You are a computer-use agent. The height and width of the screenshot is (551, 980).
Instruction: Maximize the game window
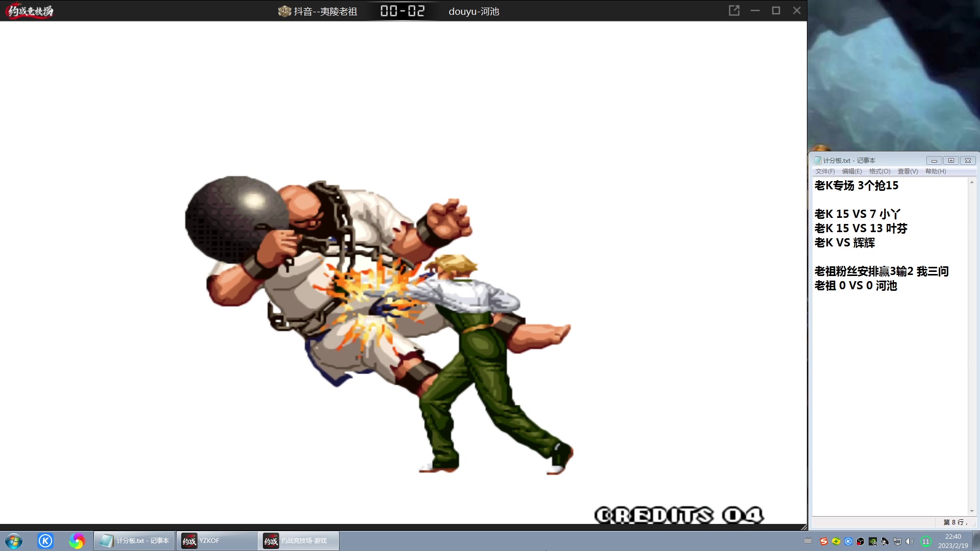tap(776, 11)
